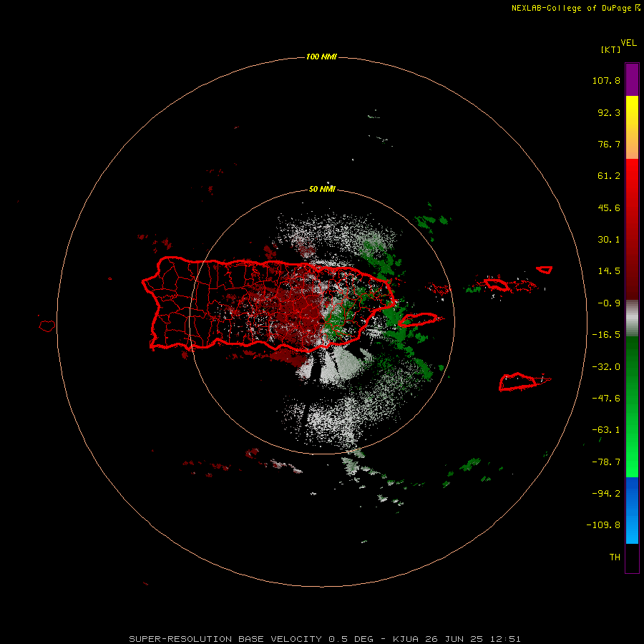Viewport: 644px width, 644px height.
Task: Click the -47.6 velocity scale value
Action: tap(606, 399)
